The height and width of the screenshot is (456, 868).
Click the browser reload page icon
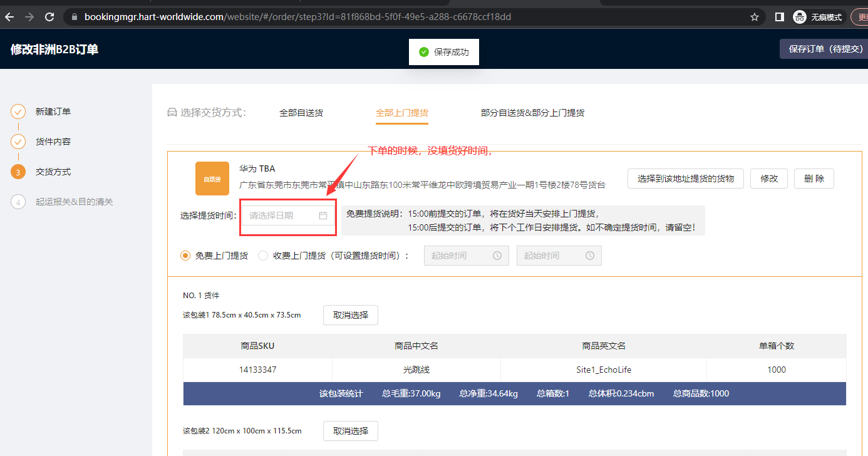coord(49,17)
